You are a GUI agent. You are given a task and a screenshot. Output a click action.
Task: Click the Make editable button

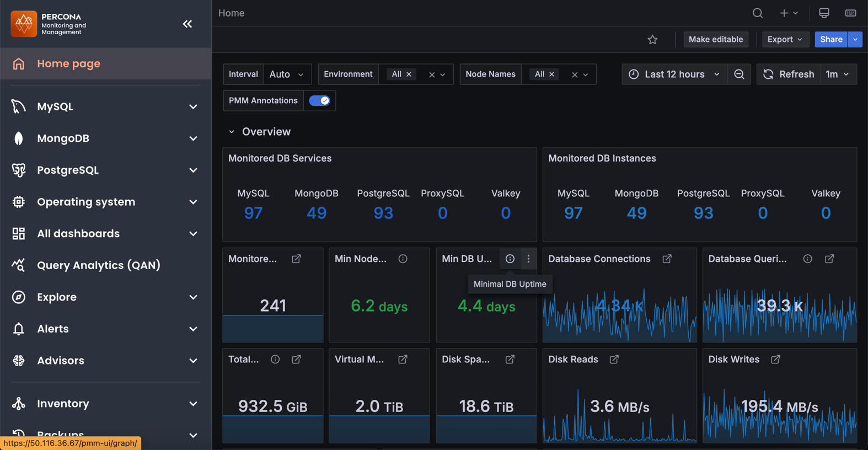(x=715, y=40)
